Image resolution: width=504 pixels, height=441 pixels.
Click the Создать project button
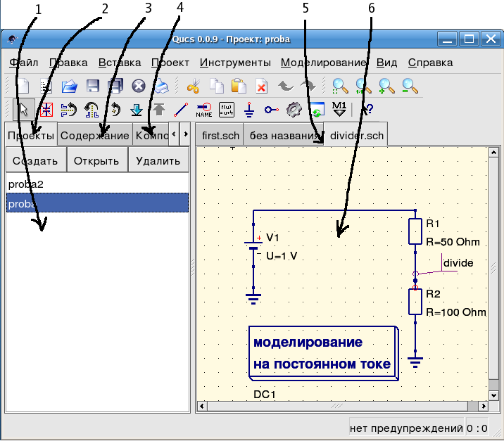click(x=37, y=160)
